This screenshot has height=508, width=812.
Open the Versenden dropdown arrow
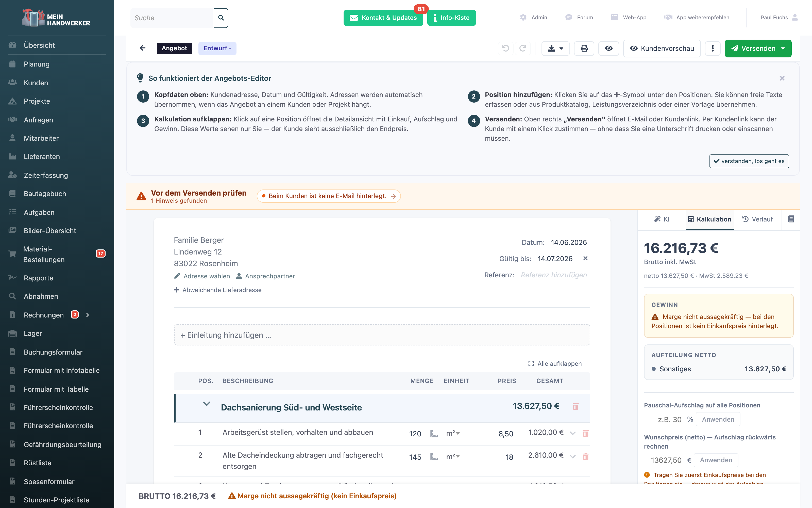click(783, 48)
